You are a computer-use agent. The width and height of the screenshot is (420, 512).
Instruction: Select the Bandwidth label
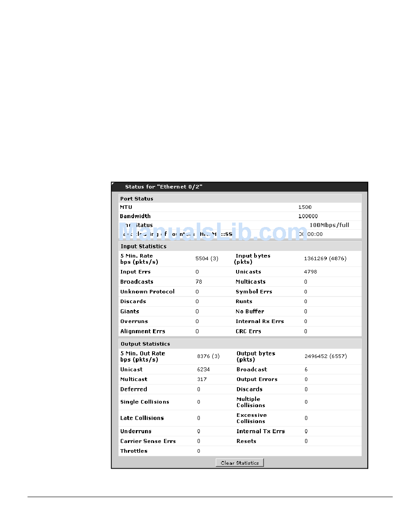135,216
